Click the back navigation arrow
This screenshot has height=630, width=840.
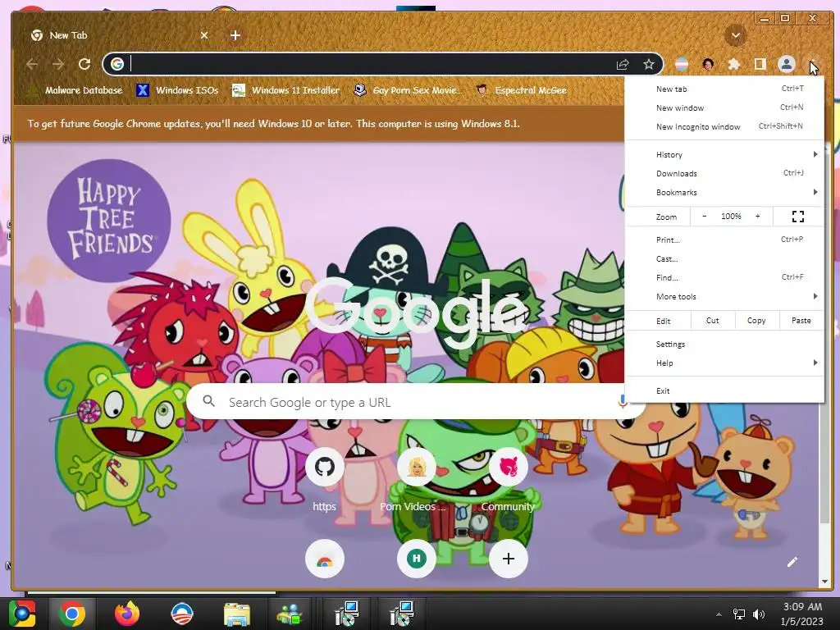[32, 64]
